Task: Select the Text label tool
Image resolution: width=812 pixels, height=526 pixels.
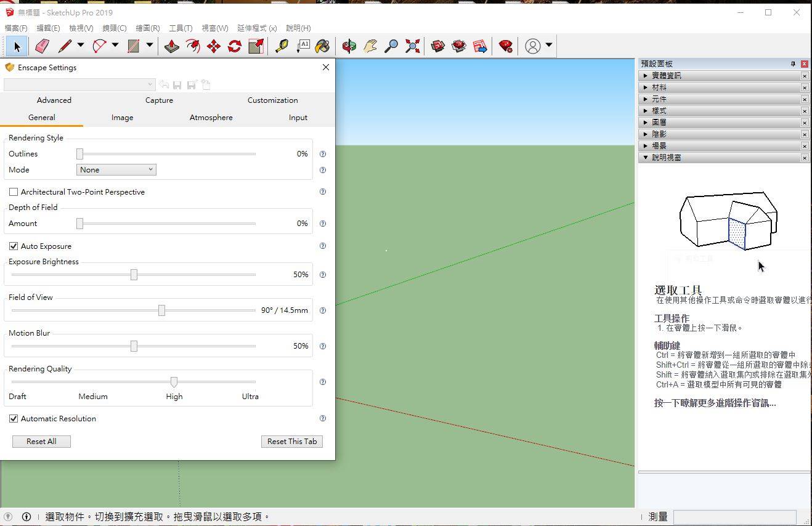Action: (302, 46)
